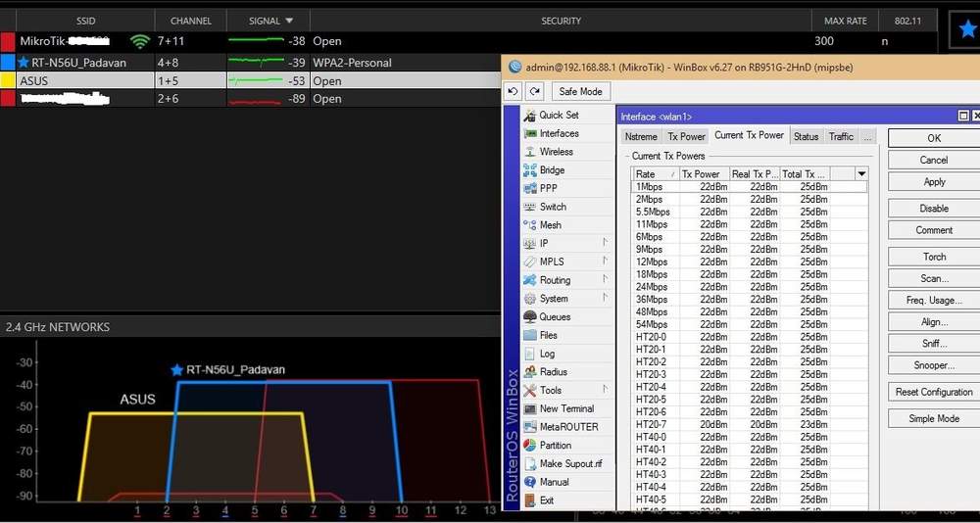Image resolution: width=980 pixels, height=523 pixels.
Task: Click the MetaROUTER icon
Action: click(530, 427)
